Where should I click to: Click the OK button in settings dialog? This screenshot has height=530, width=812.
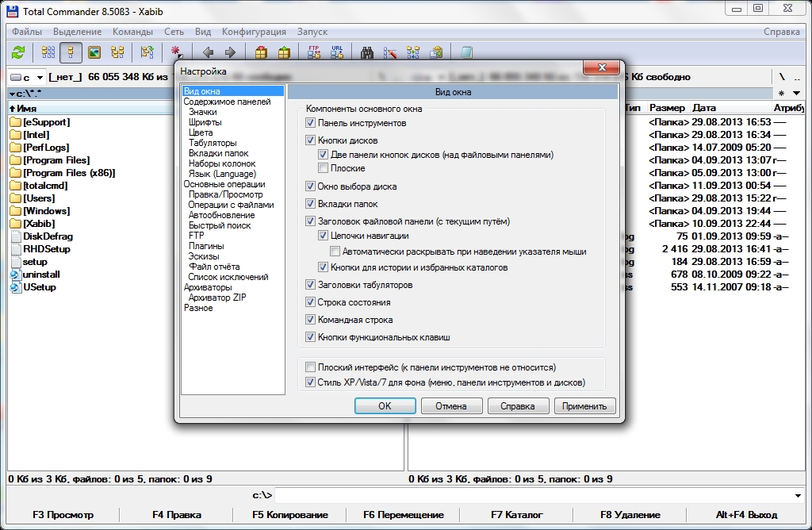[x=385, y=406]
